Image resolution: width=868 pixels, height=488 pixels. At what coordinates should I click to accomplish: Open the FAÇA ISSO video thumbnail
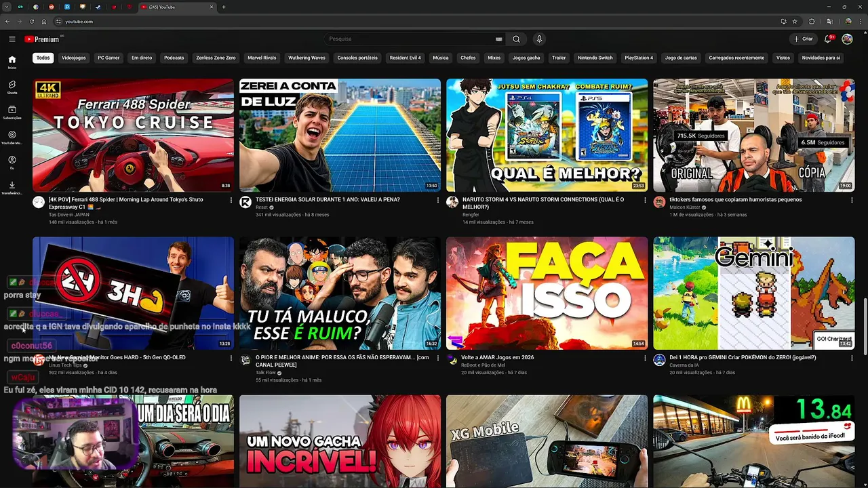(547, 293)
